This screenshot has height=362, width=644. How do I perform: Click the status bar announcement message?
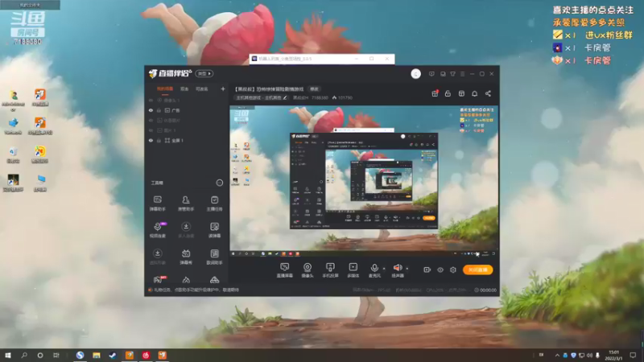[196, 290]
